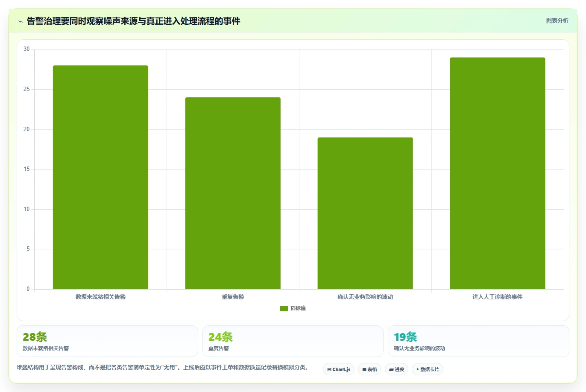Click the chart title 告警治理要同时观察噪声来源

click(133, 21)
